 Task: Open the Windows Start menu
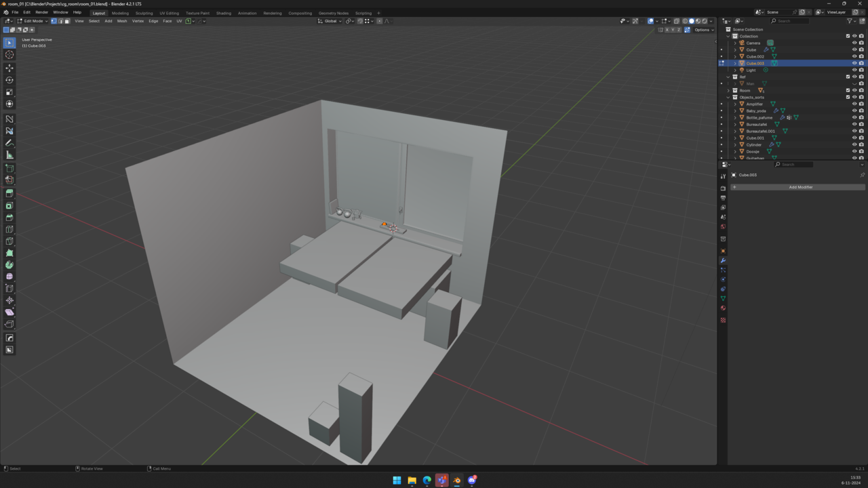pyautogui.click(x=397, y=481)
